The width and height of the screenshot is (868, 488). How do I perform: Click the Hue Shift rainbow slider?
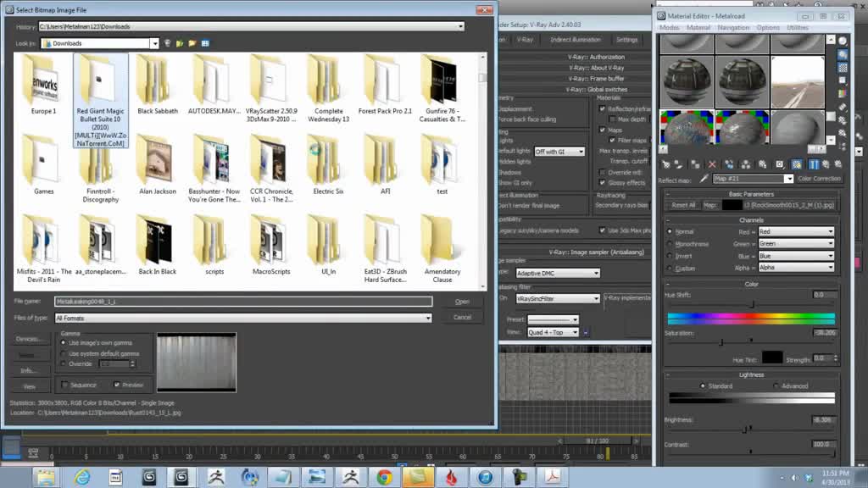pyautogui.click(x=751, y=319)
